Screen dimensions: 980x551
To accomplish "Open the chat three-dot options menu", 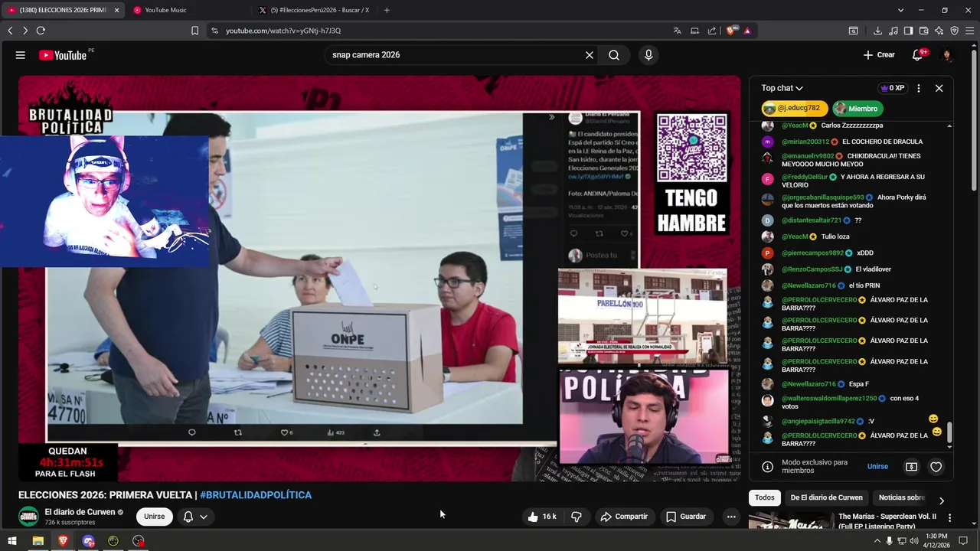I will tap(919, 88).
